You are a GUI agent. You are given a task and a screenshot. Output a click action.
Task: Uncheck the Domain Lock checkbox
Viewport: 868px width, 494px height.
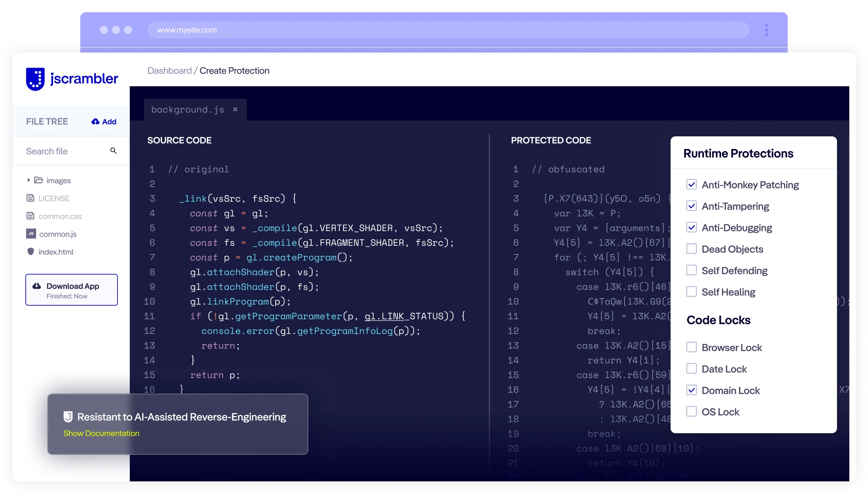tap(691, 390)
